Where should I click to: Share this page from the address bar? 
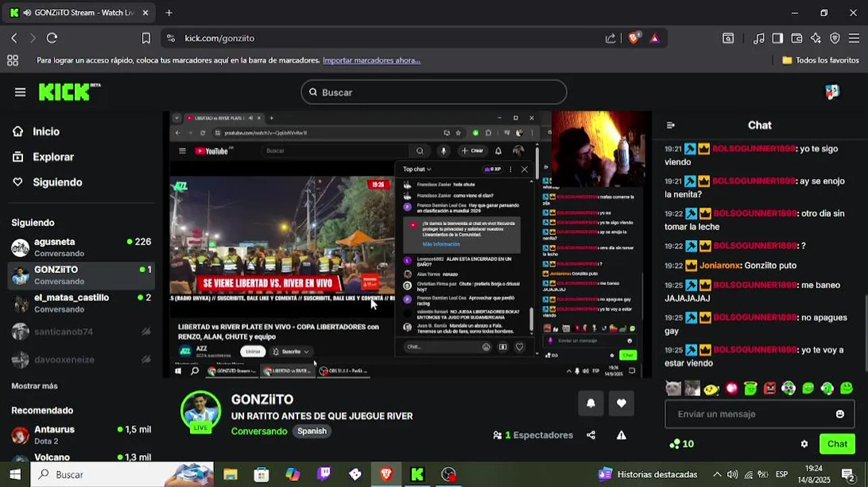(x=610, y=38)
